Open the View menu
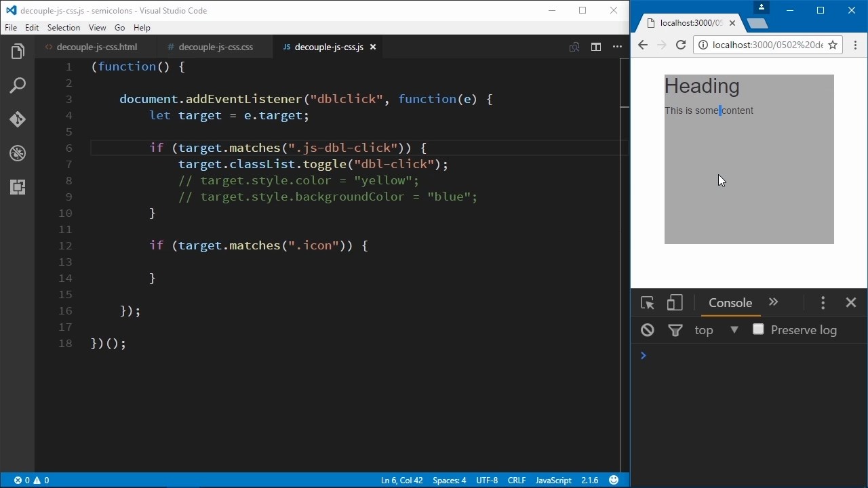868x488 pixels. coord(97,28)
